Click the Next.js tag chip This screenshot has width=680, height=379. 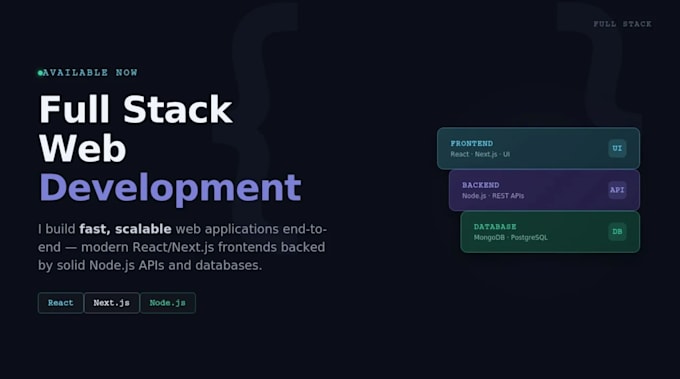(111, 303)
